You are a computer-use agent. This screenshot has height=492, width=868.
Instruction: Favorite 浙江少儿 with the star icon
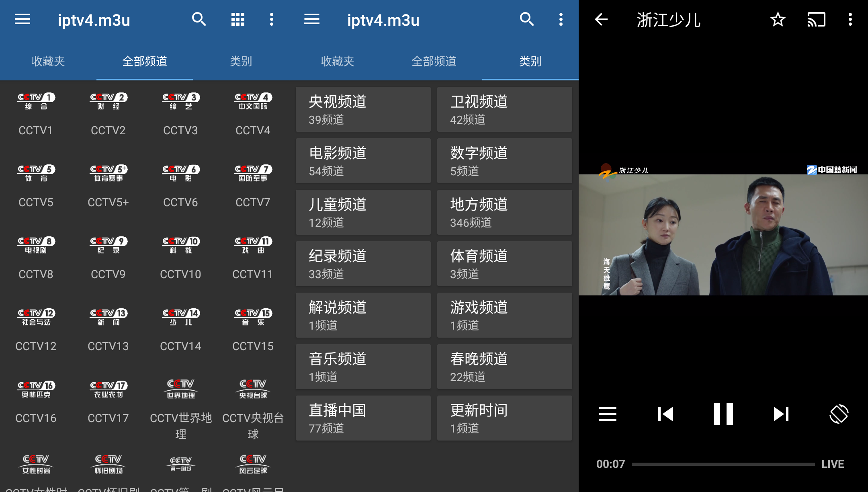click(778, 20)
